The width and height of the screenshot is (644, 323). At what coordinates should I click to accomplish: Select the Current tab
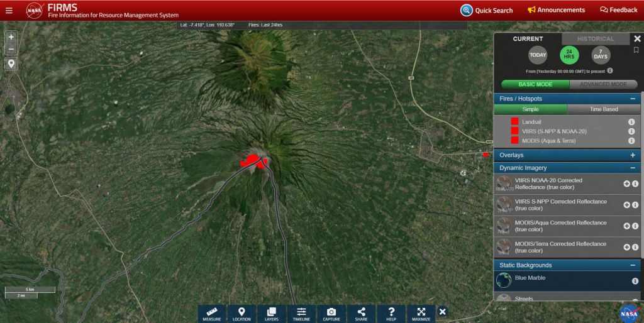click(528, 39)
